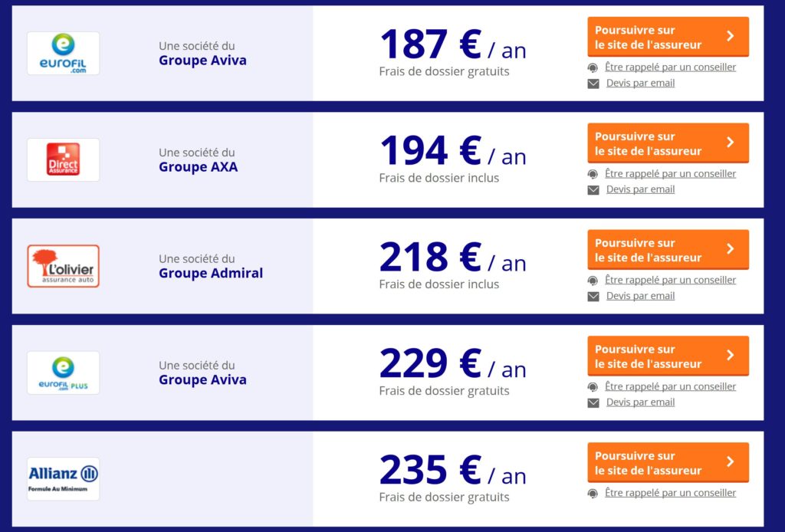Viewport: 785px width, 532px height.
Task: Request a callback for the L'olivier 218 € offer
Action: point(670,280)
